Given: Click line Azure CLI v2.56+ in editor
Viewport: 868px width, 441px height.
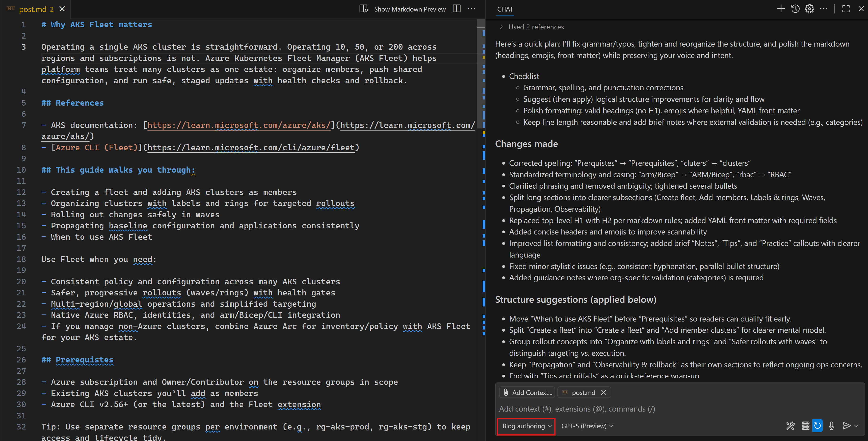Looking at the screenshot, I should tap(181, 405).
